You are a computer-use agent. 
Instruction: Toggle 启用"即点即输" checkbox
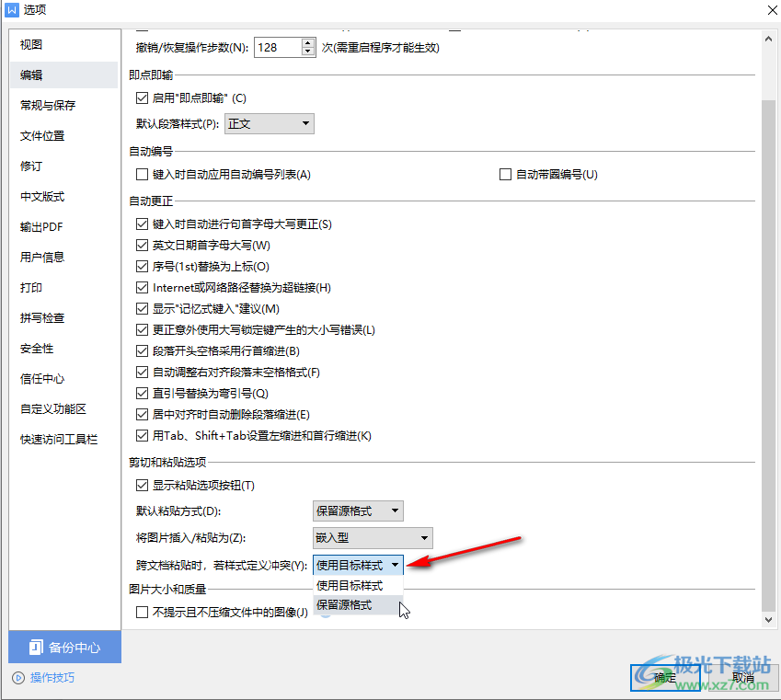click(142, 98)
